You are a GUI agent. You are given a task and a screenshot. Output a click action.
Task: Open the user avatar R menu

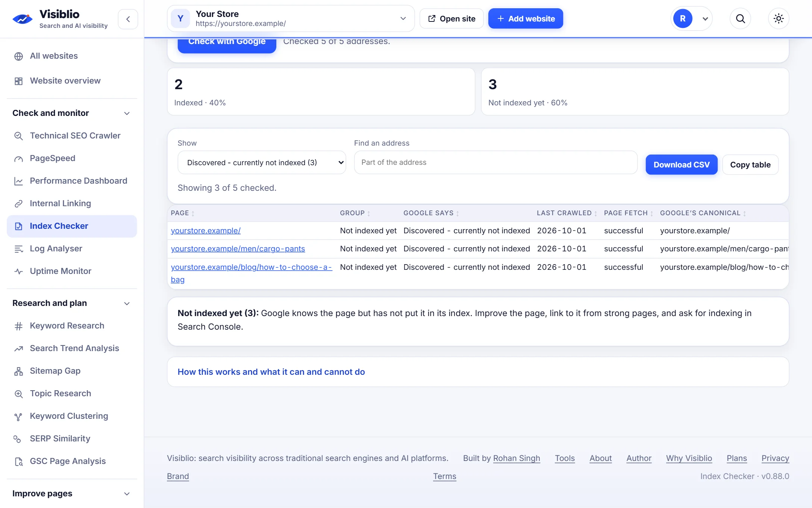coord(683,18)
